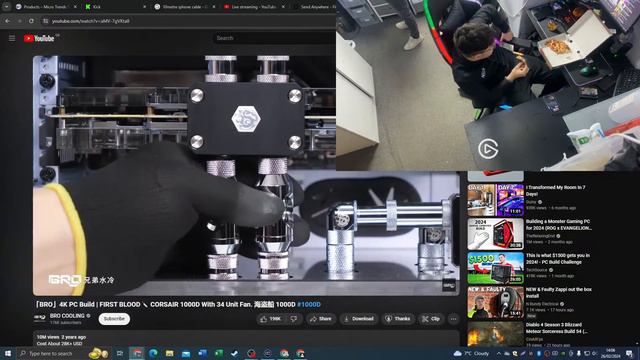Close the Products - Micro Trends tab

tap(75, 7)
